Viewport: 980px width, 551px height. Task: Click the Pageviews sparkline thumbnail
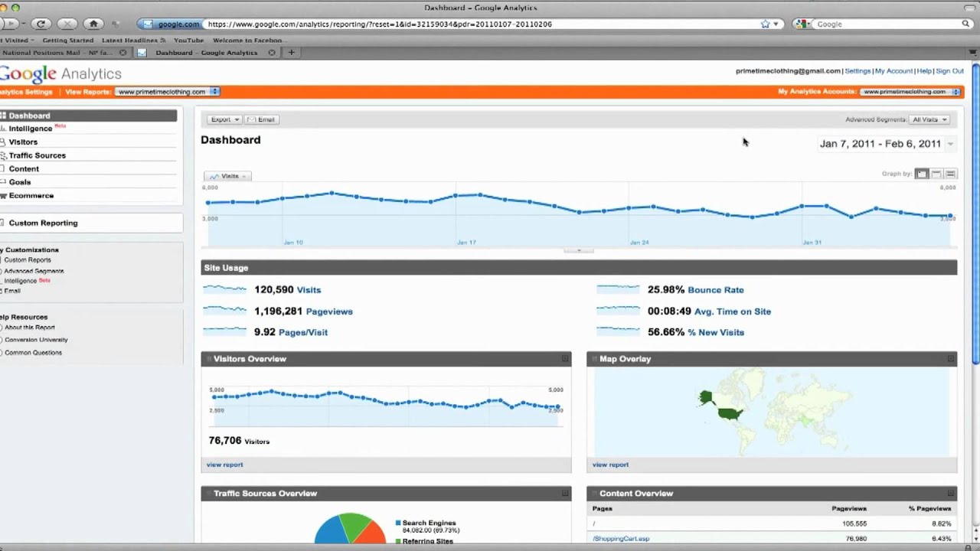[x=225, y=311]
